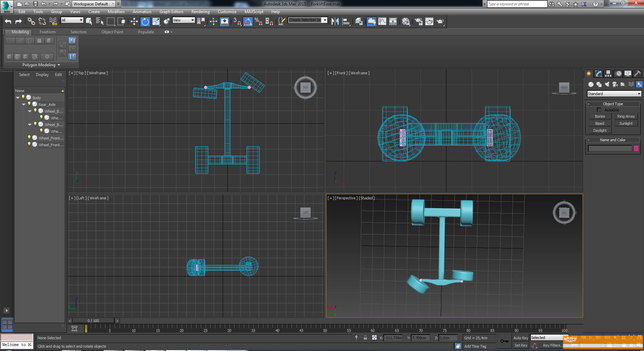Click the pink object color swatch
Screen dimensions: 644x351
pyautogui.click(x=636, y=148)
